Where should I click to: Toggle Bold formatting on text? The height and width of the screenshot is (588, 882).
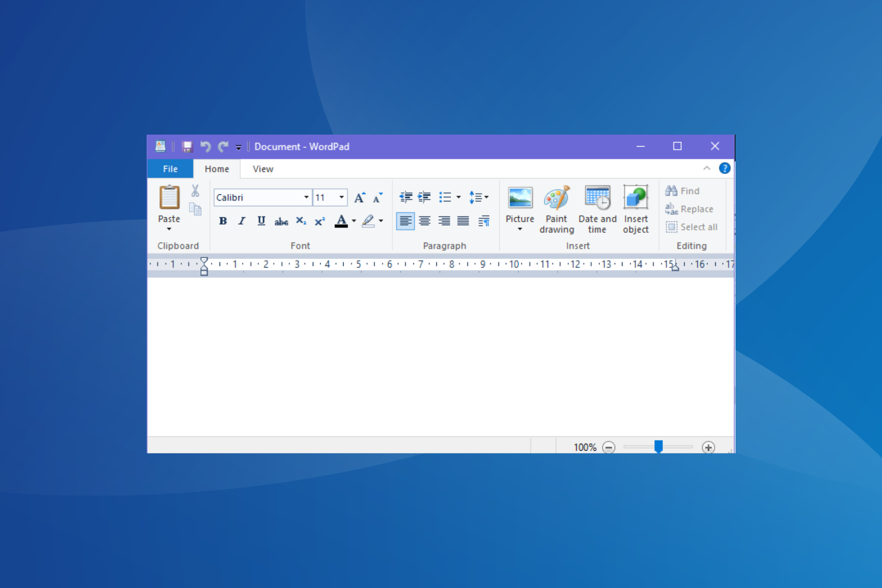[x=224, y=220]
